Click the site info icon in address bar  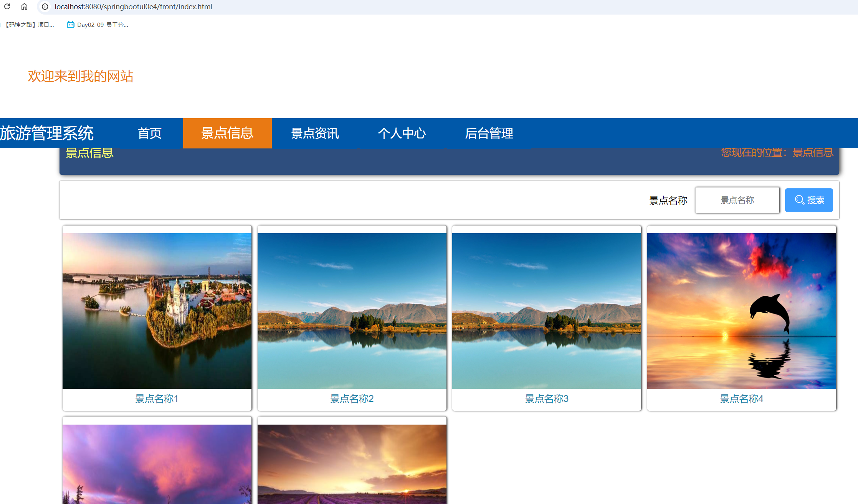(x=45, y=7)
